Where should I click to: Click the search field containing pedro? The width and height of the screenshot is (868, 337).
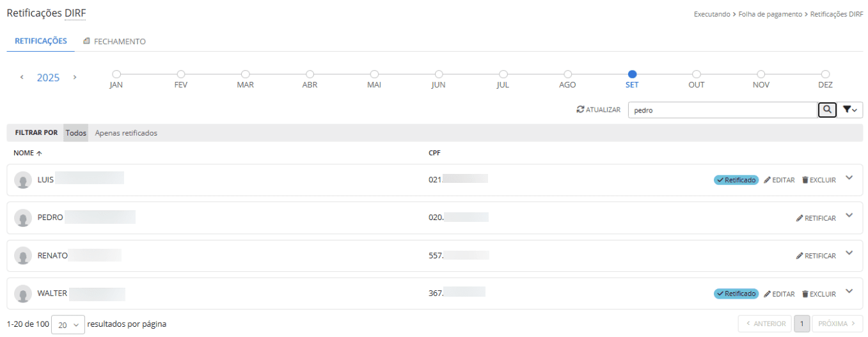tap(723, 110)
